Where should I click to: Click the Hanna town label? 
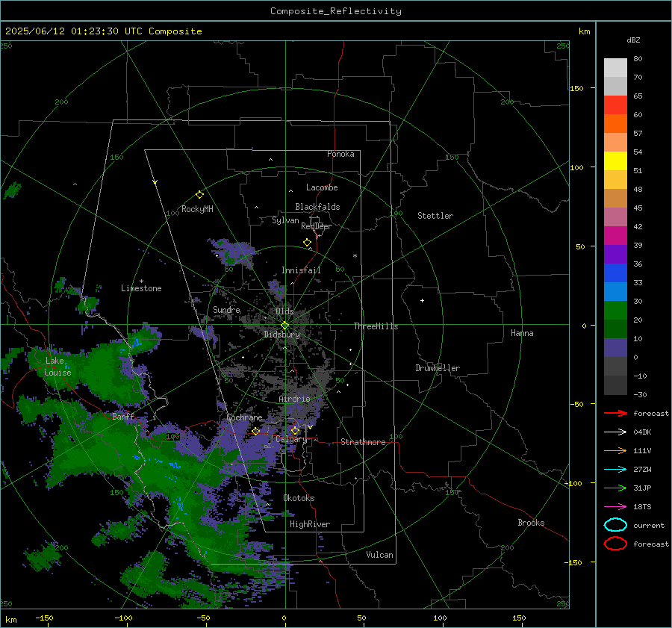coord(522,333)
